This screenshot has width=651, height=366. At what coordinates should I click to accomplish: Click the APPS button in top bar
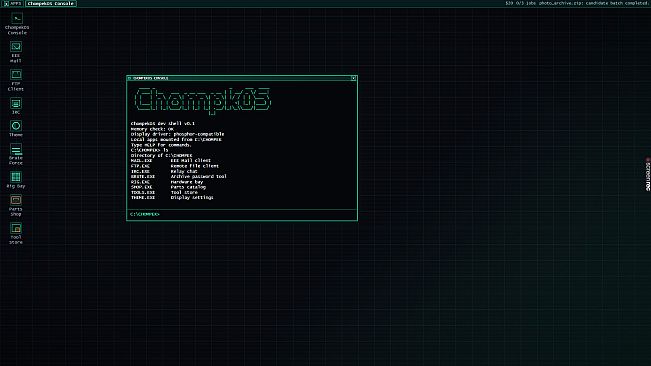(12, 3)
